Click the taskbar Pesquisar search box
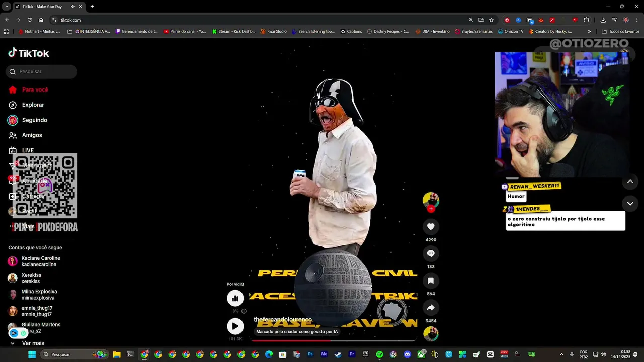 click(x=74, y=354)
